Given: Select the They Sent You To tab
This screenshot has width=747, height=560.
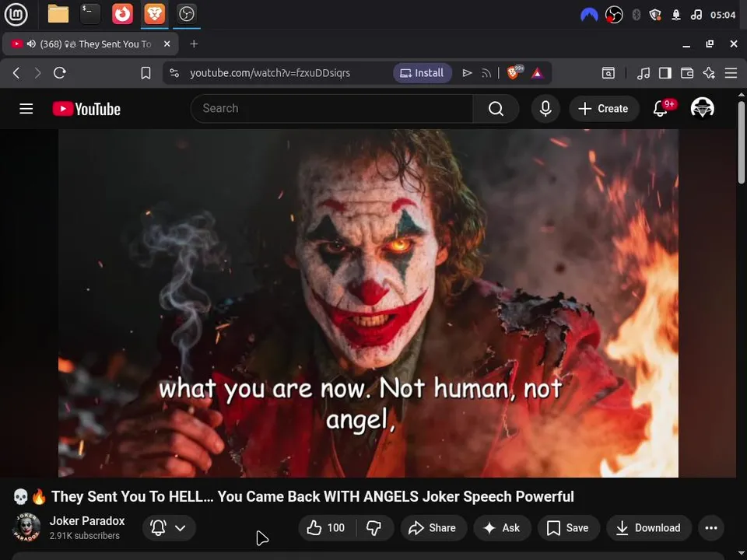Looking at the screenshot, I should pyautogui.click(x=91, y=44).
